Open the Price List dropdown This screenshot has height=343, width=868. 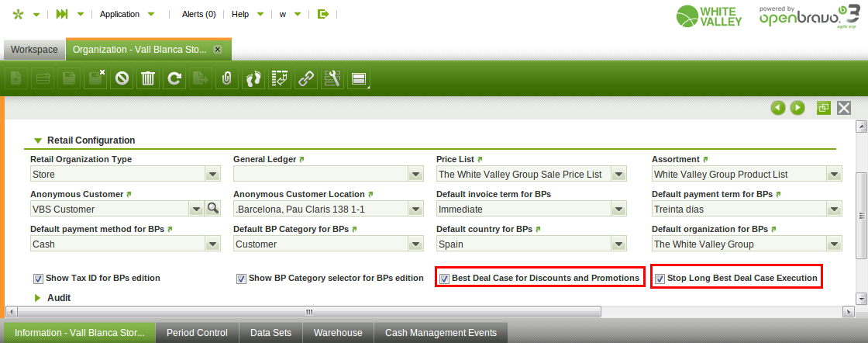click(618, 175)
